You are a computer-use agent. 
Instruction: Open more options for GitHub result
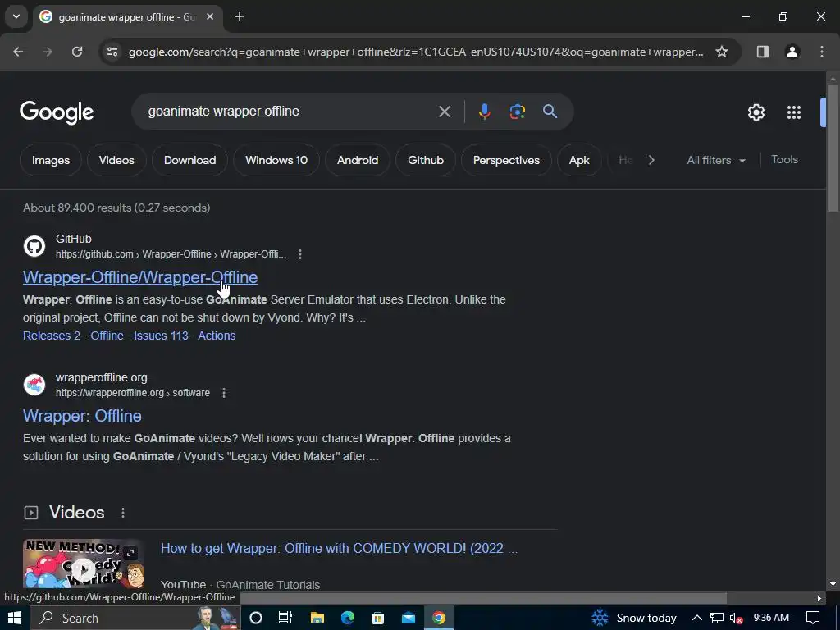click(300, 254)
